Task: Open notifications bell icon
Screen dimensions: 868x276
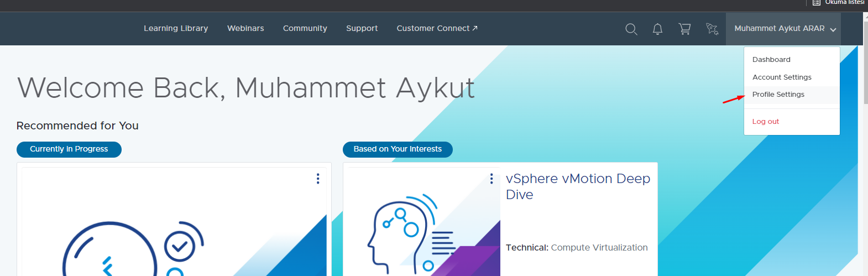Action: pyautogui.click(x=657, y=29)
